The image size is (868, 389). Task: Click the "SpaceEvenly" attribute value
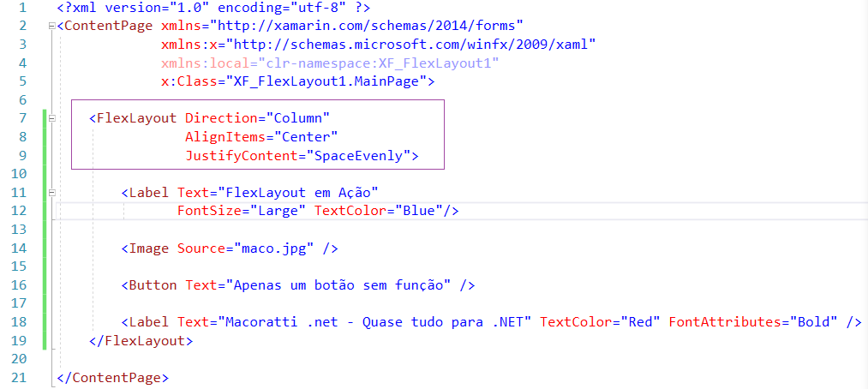358,155
